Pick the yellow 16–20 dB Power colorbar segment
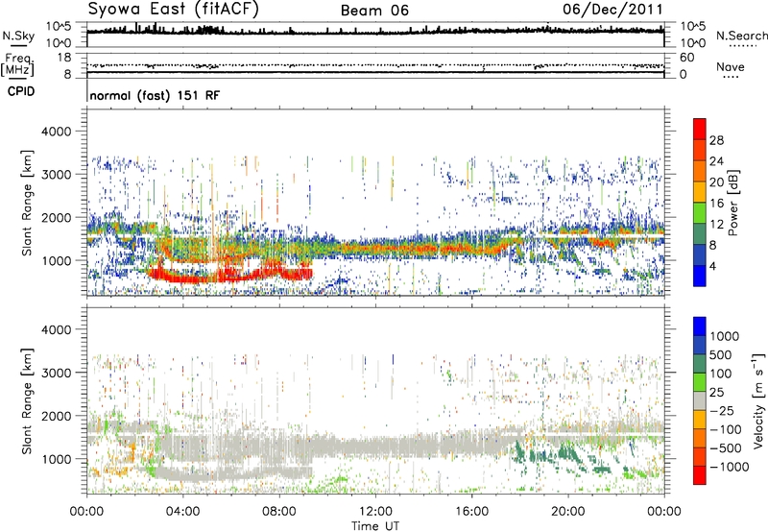The width and height of the screenshot is (768, 532). click(x=700, y=192)
